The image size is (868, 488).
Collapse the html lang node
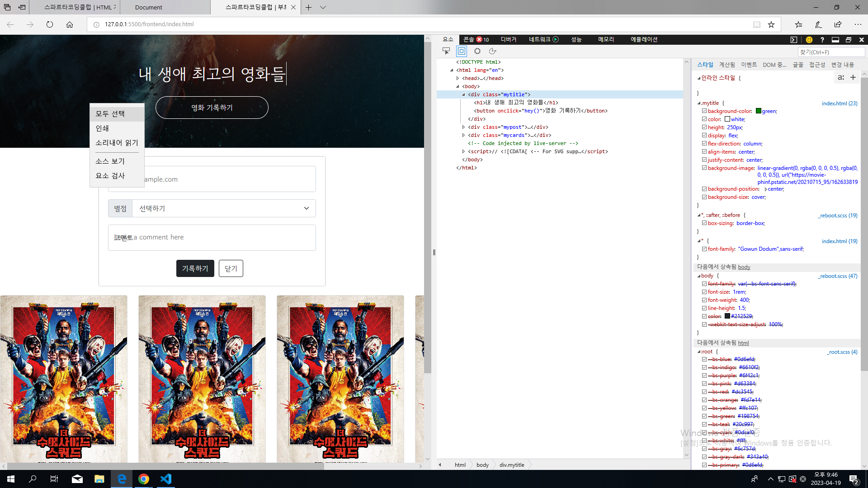point(452,70)
